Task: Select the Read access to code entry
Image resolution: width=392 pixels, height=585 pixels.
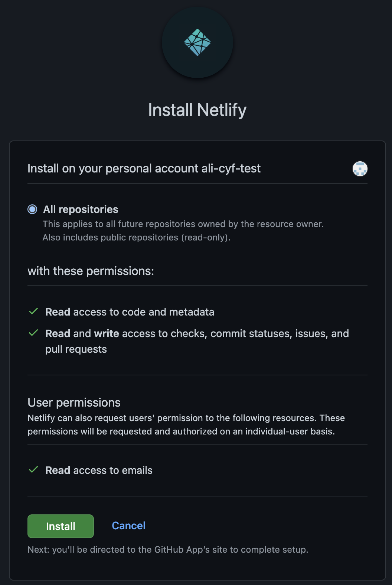Action: coord(130,312)
